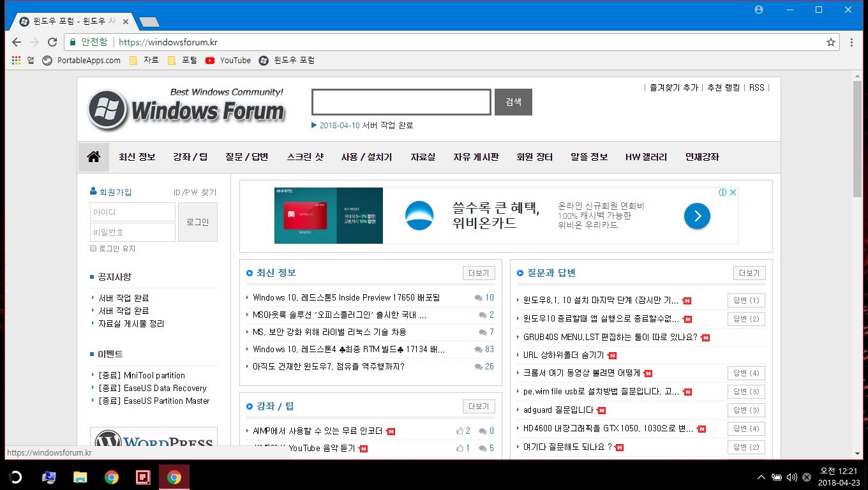
Task: Open '아직도 건재한 윈도우7' post
Action: pyautogui.click(x=329, y=366)
